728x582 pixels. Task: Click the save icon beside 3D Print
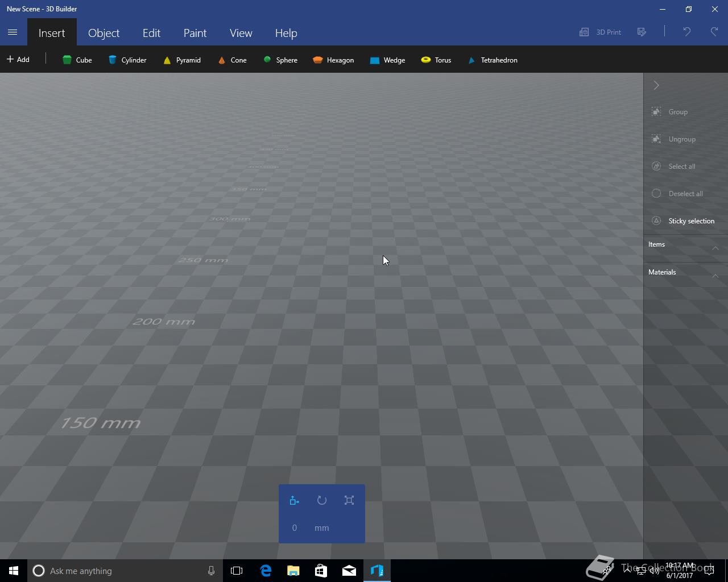pyautogui.click(x=642, y=32)
